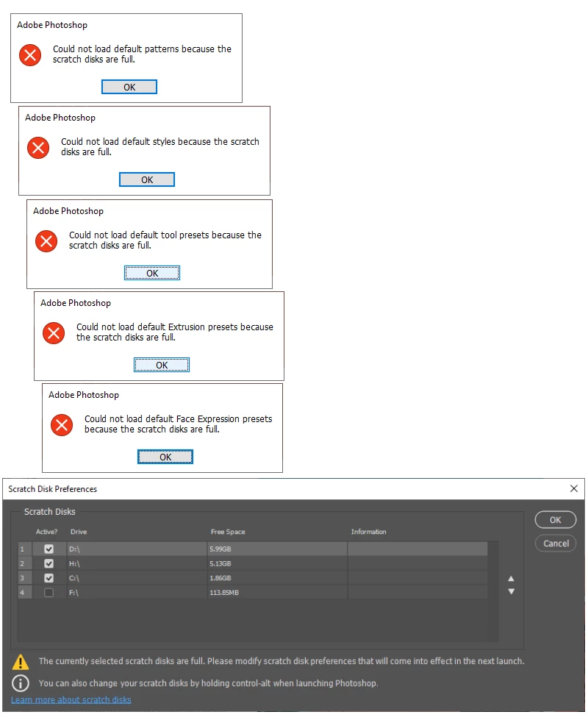This screenshot has height=720, width=588.
Task: Select the D:\ drive row
Action: tap(252, 549)
